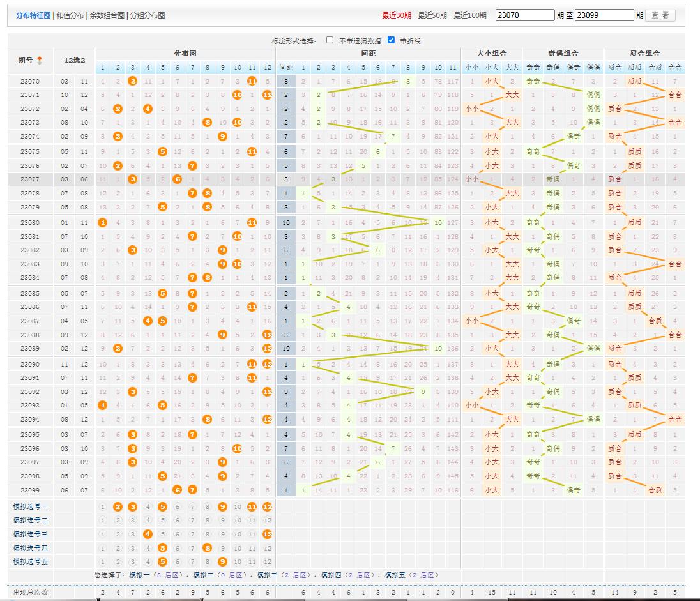Screen dimensions: 700x601
Task: Sort by the 期号 column arrow icon
Action: point(40,60)
